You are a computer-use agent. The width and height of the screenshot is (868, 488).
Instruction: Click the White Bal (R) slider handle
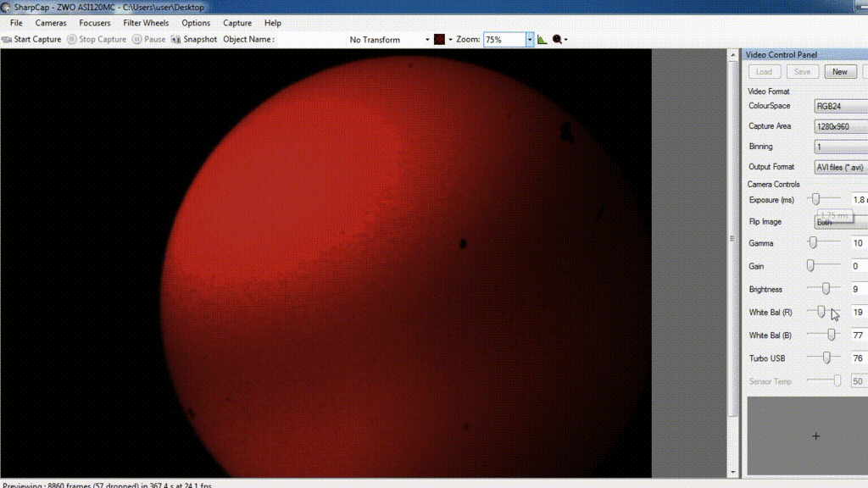(x=821, y=312)
